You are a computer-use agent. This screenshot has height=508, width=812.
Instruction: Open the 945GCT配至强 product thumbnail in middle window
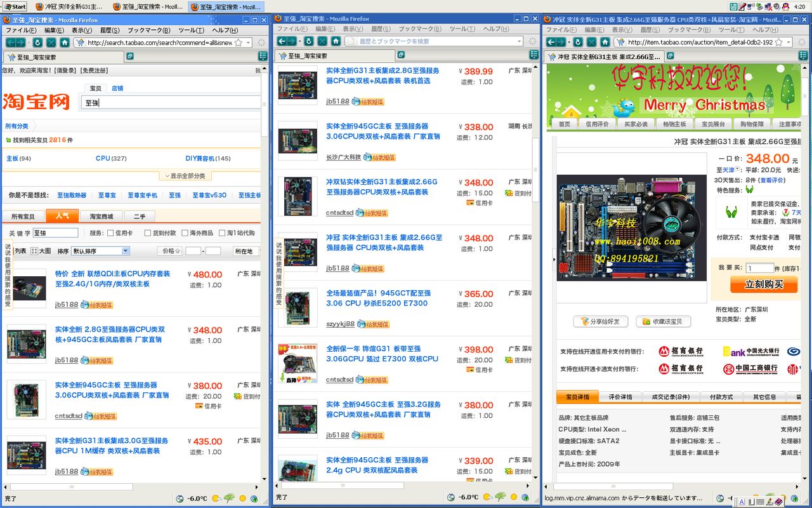pyautogui.click(x=298, y=308)
